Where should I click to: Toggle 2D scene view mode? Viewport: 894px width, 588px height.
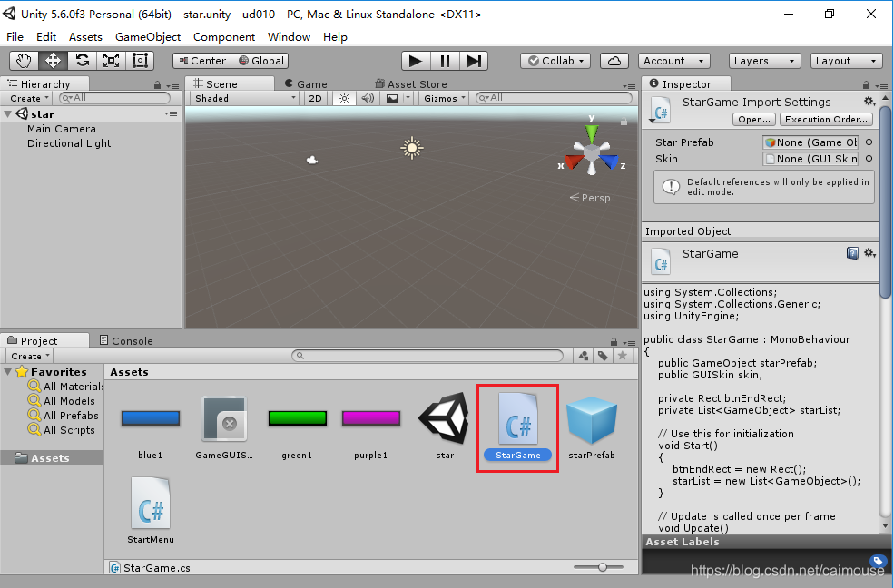[315, 99]
